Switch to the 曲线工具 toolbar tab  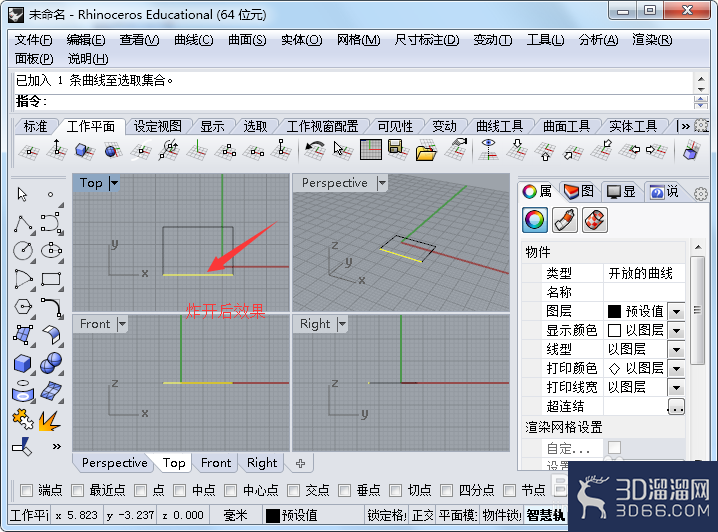click(499, 126)
